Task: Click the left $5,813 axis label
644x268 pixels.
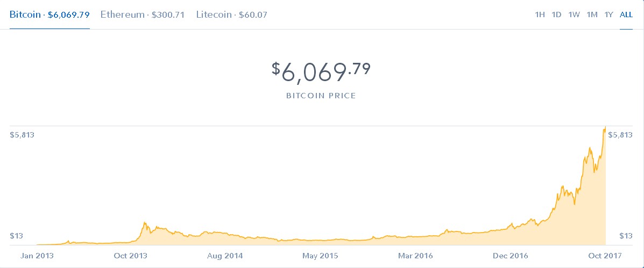Action: coord(22,135)
